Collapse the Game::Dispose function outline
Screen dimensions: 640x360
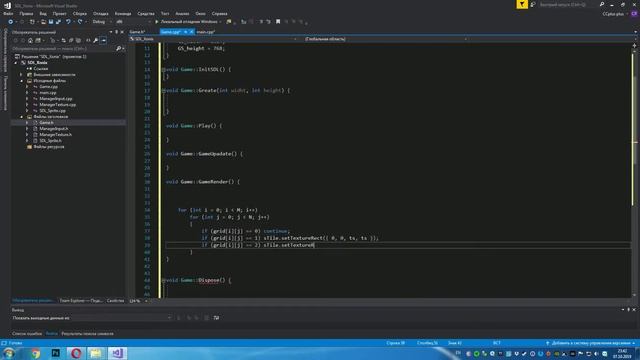pyautogui.click(x=164, y=280)
